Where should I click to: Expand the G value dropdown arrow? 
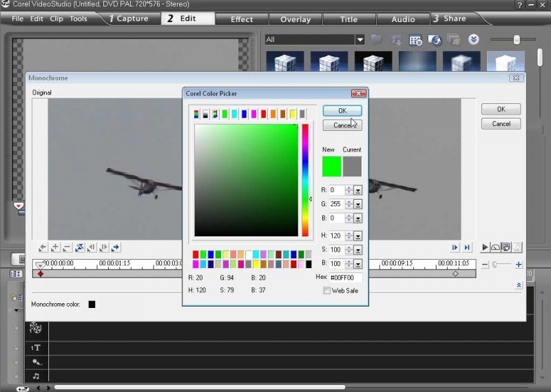358,204
